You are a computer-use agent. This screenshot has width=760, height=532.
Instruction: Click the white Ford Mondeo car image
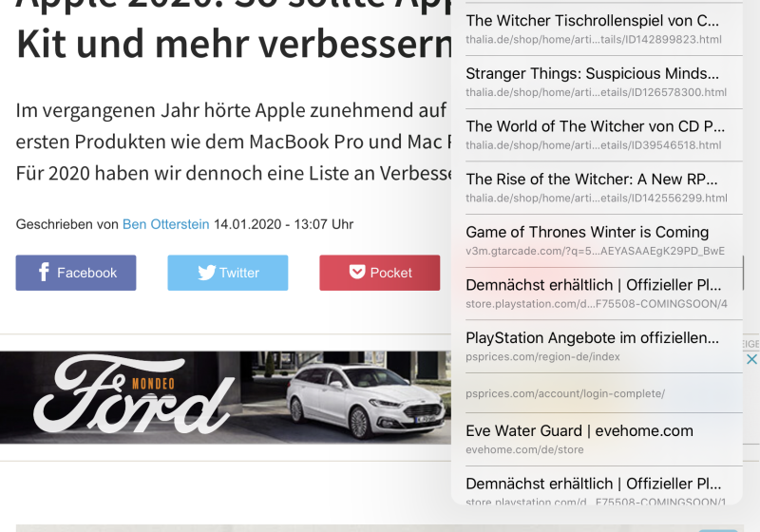click(366, 400)
